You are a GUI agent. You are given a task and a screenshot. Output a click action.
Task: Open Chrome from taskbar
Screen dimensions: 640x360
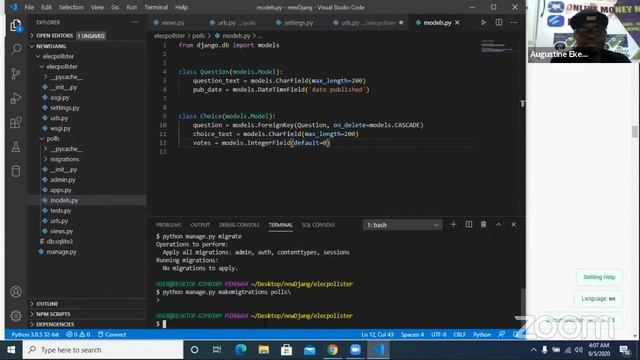pos(332,350)
